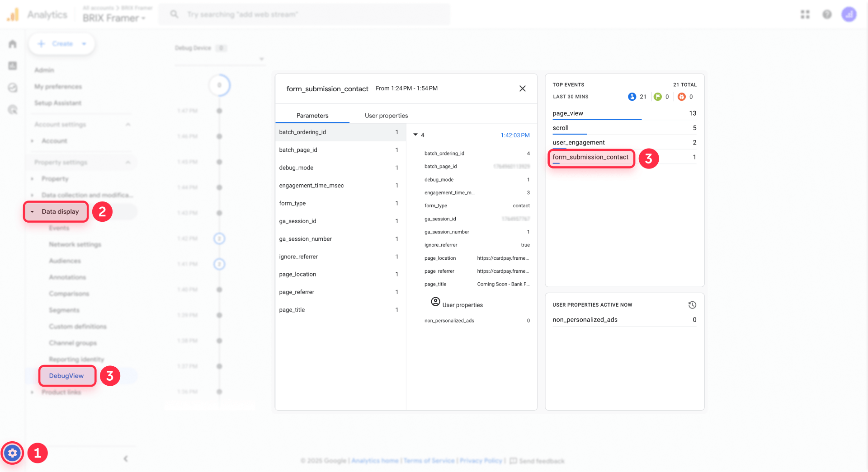Click the search magnifier icon
Viewport: 868px width, 472px height.
(174, 14)
